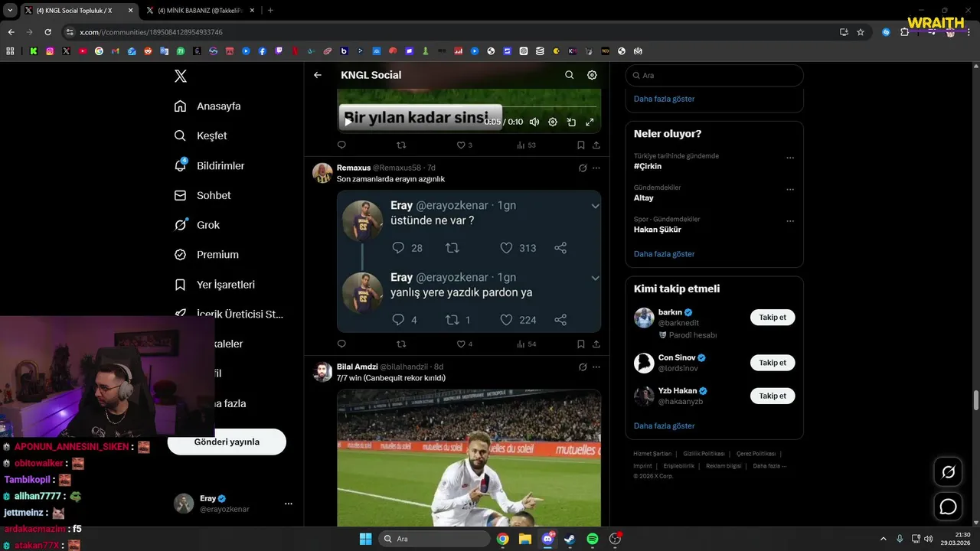Open Spotify from taskbar
The width and height of the screenshot is (980, 551).
593,539
